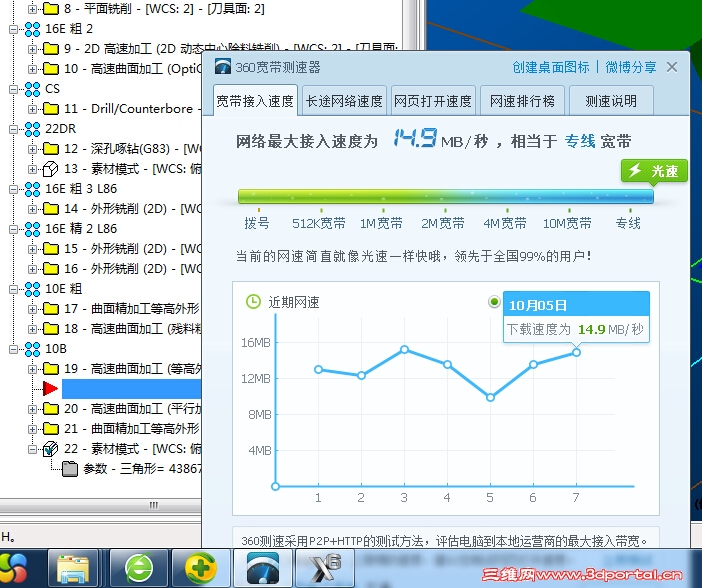Collapse the 10B group
This screenshot has width=702, height=588.
click(x=13, y=349)
